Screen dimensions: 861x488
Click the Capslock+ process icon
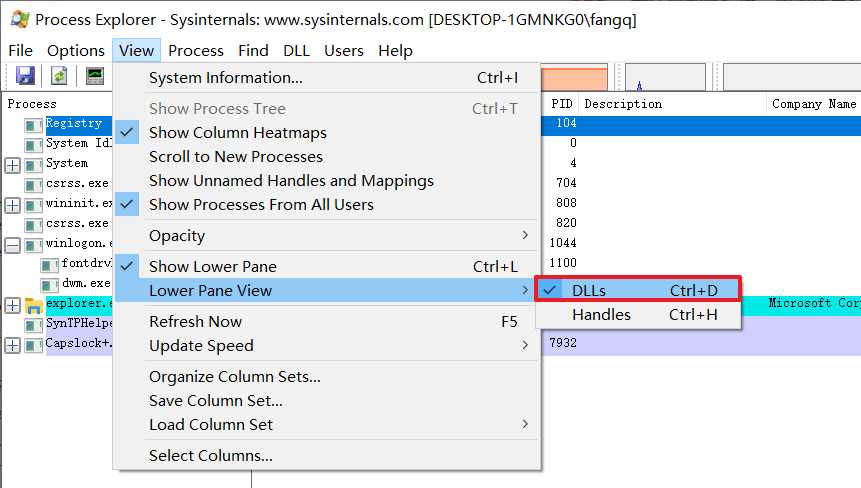pos(33,345)
